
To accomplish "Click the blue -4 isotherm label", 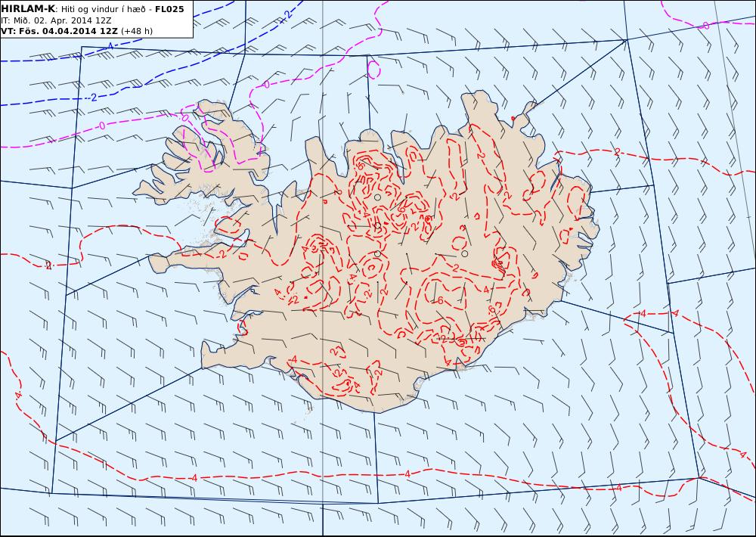I will pos(110,46).
